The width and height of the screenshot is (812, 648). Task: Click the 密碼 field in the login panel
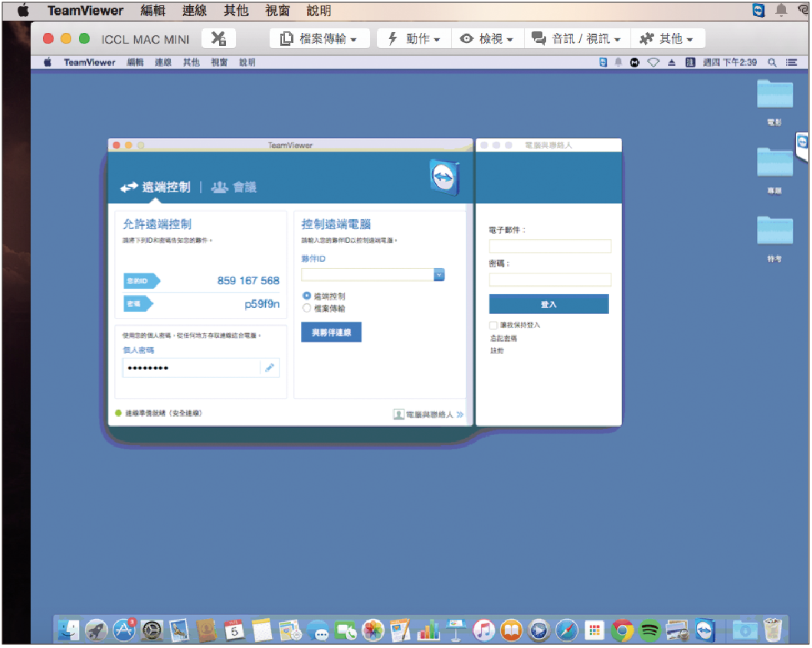pyautogui.click(x=550, y=280)
